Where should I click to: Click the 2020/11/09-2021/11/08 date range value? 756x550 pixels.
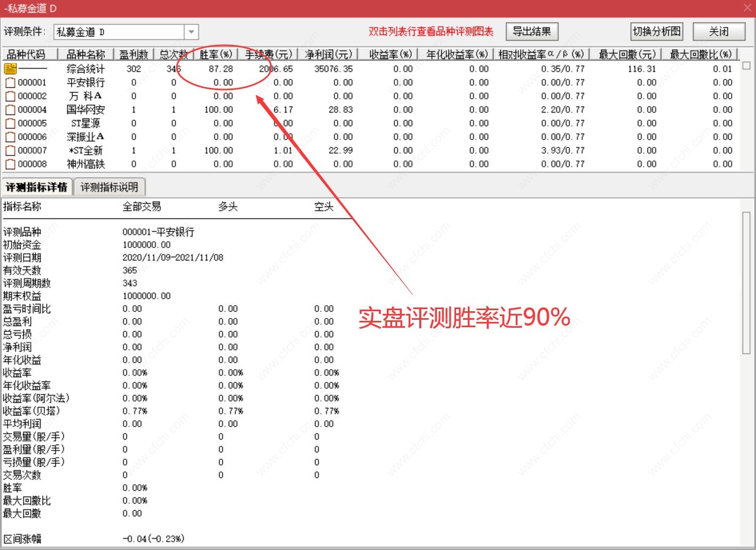[173, 257]
